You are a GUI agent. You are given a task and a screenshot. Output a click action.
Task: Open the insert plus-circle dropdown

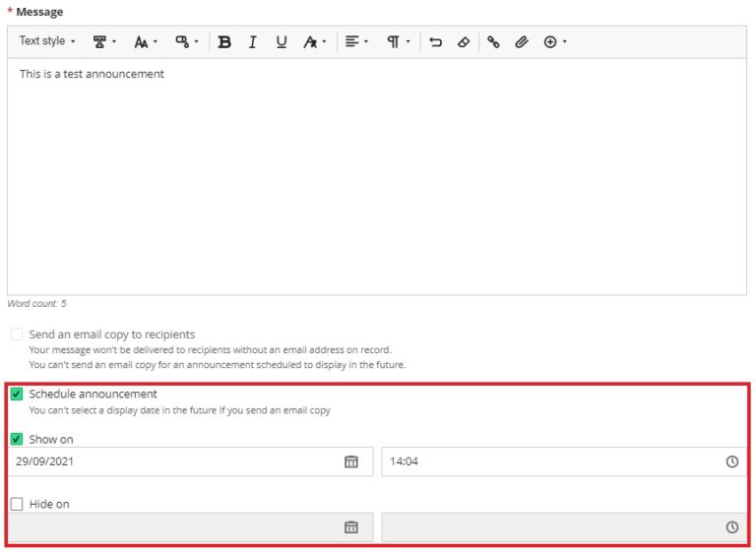tap(554, 42)
